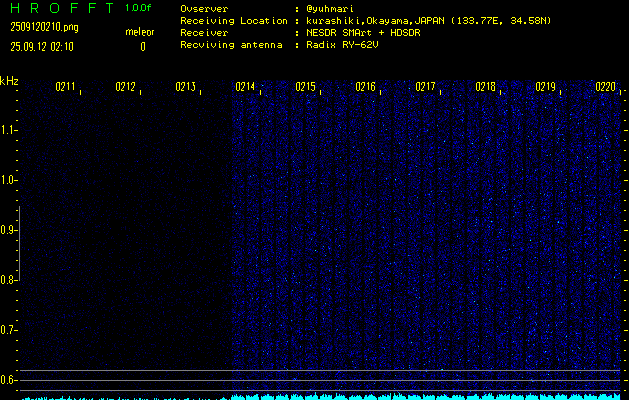This screenshot has width=629, height=400.
Task: Click the 0211 time marker
Action: point(65,87)
